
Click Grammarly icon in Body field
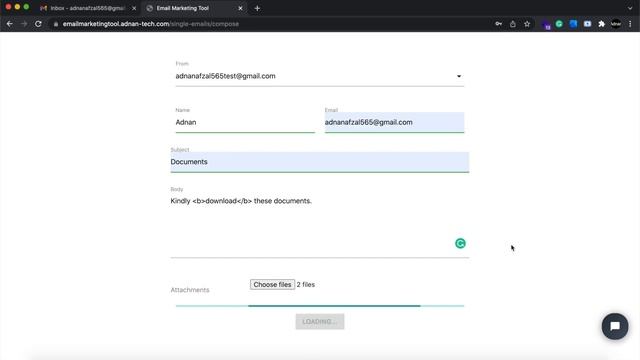460,243
